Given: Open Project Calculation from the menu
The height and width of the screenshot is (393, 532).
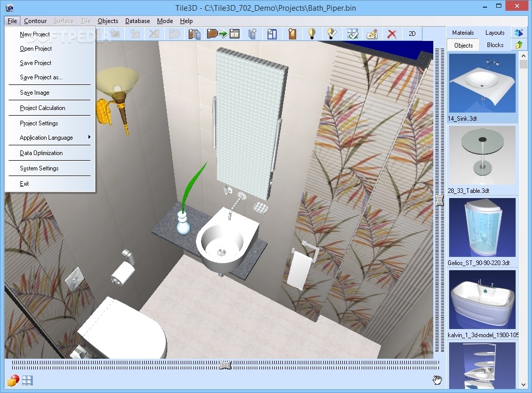Looking at the screenshot, I should coord(50,108).
